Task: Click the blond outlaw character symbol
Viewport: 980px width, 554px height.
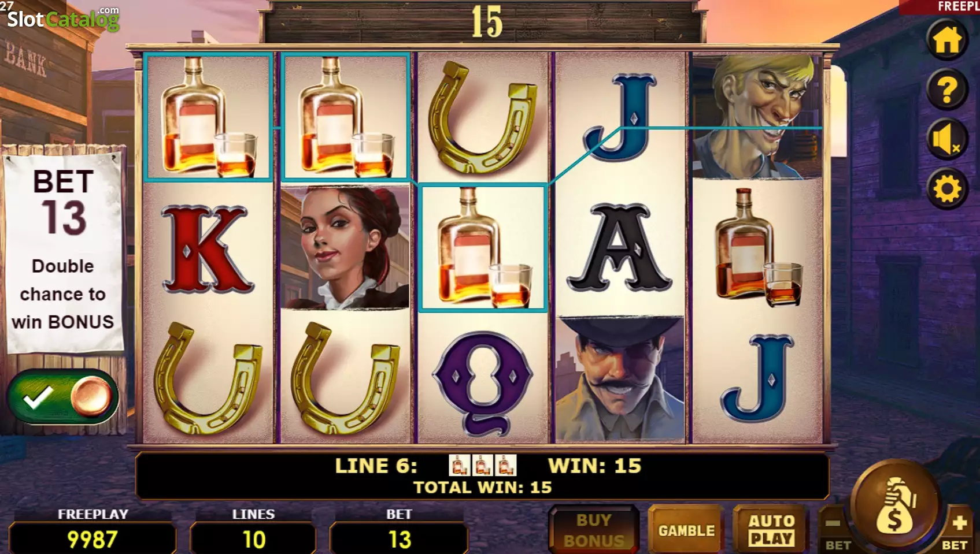Action: pos(756,116)
